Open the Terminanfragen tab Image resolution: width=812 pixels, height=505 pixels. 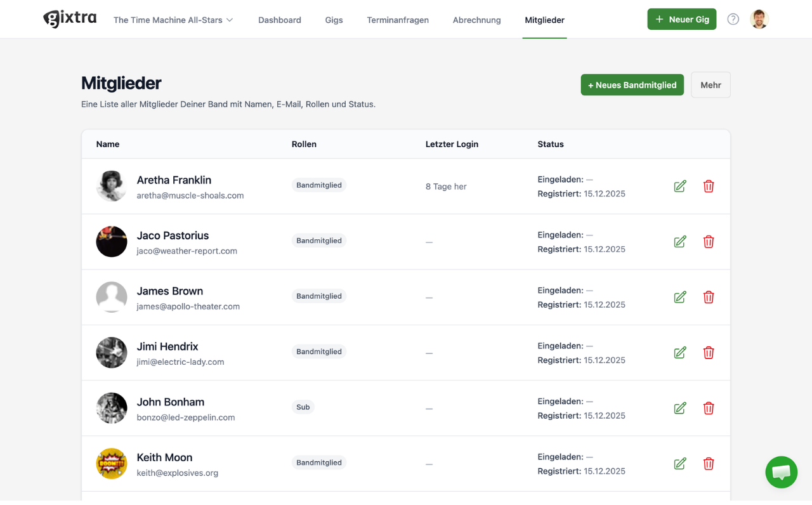click(x=398, y=20)
